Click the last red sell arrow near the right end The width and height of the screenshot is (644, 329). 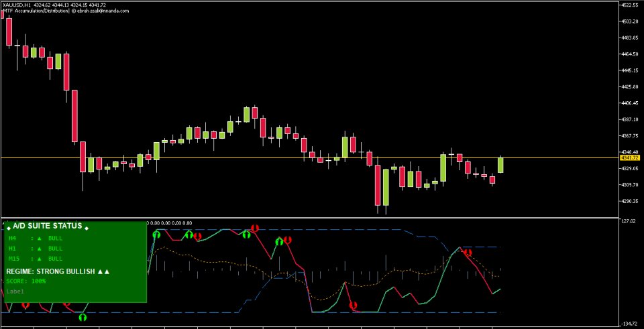(x=468, y=253)
